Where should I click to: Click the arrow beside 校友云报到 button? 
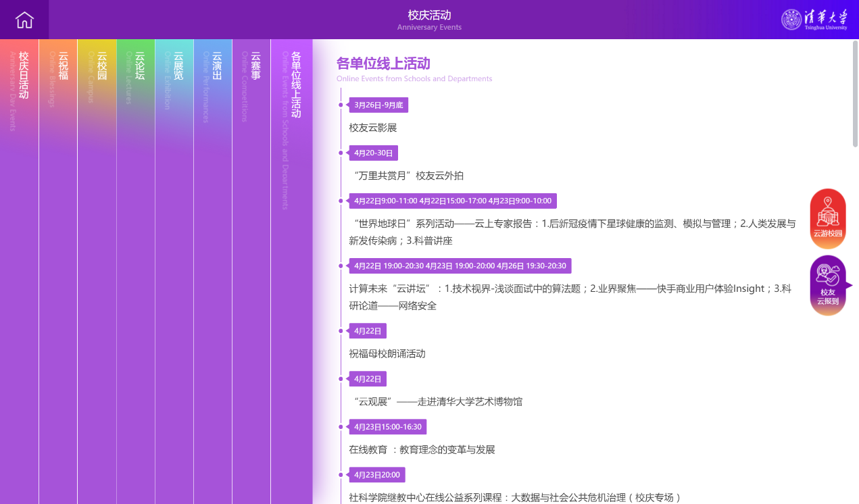pyautogui.click(x=850, y=286)
